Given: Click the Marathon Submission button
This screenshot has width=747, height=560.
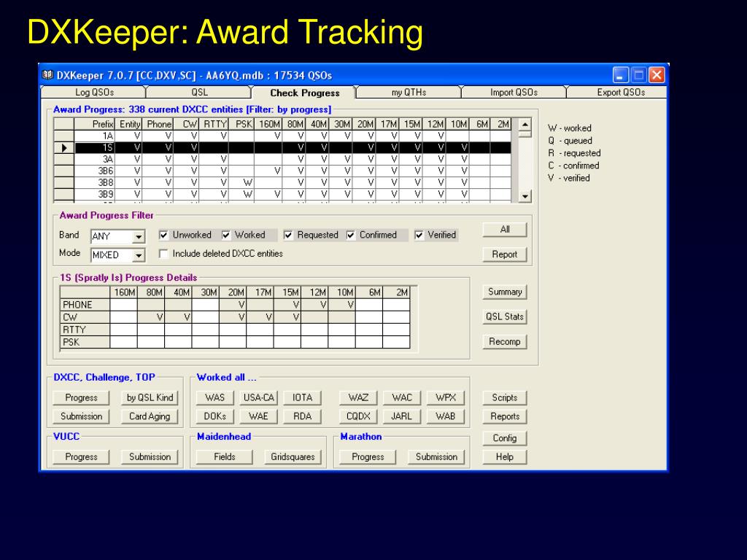Looking at the screenshot, I should pos(436,456).
